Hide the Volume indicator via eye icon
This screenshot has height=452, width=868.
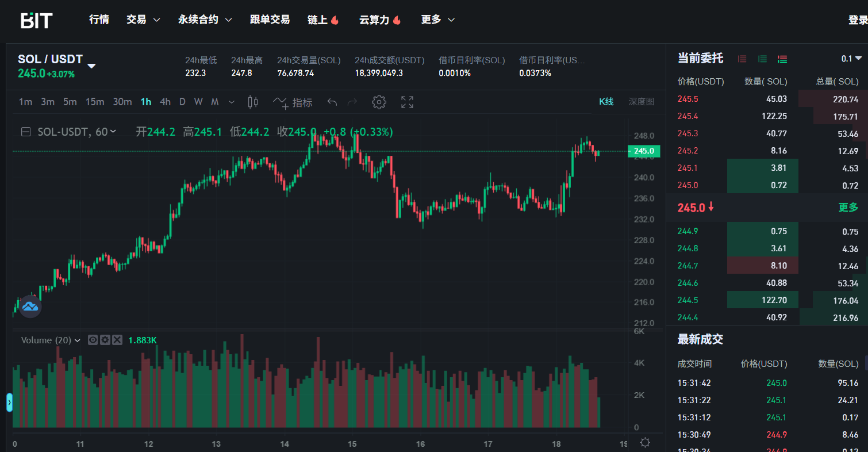click(x=93, y=340)
